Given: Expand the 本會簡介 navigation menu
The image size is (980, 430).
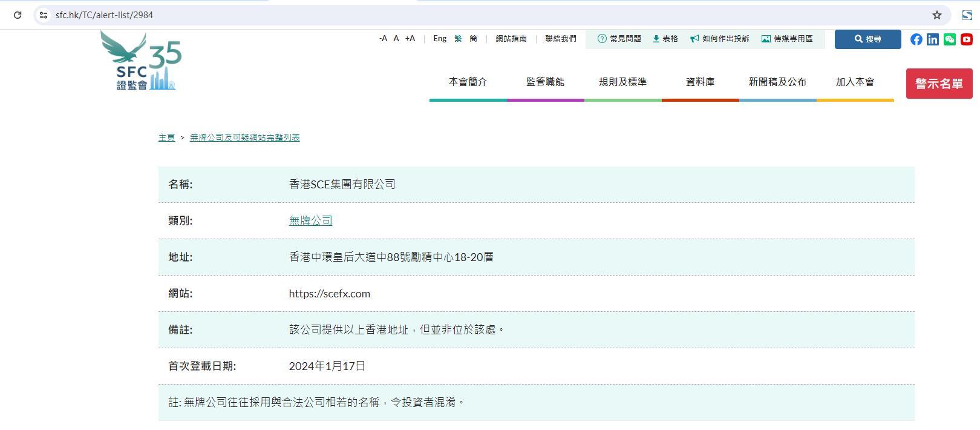Looking at the screenshot, I should (468, 82).
